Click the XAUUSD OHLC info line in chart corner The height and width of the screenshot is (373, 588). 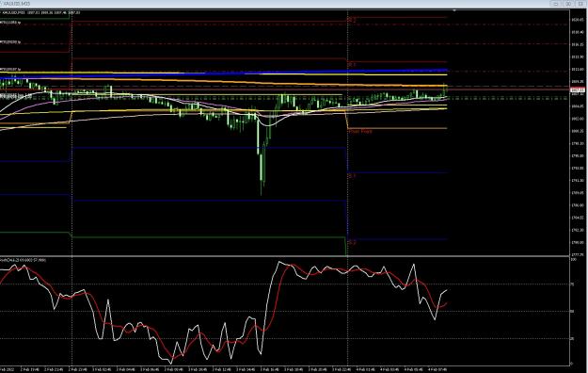41,12
